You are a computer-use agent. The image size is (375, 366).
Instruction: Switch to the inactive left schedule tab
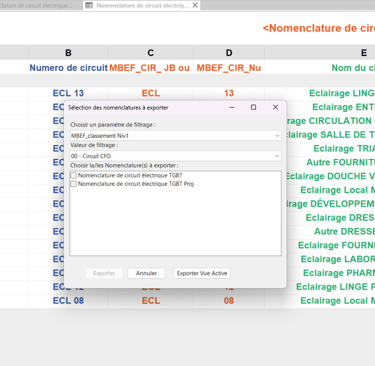coord(37,5)
